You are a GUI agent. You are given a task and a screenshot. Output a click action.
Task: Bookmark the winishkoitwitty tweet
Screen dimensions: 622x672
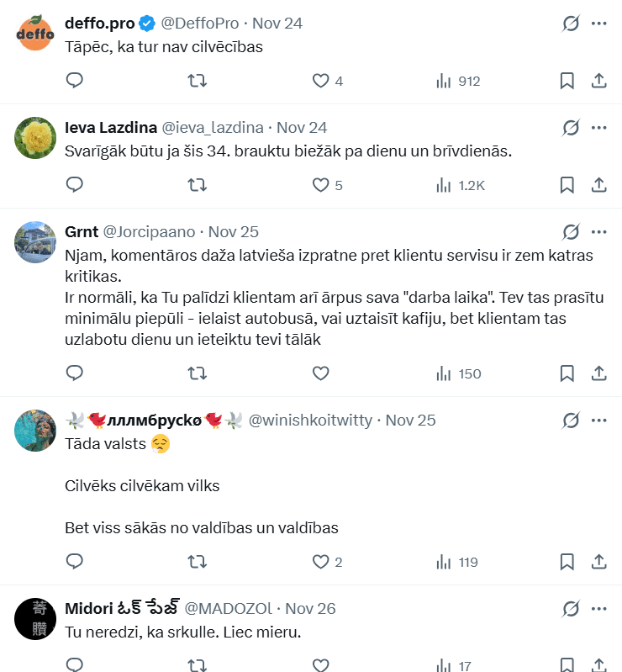(x=567, y=562)
